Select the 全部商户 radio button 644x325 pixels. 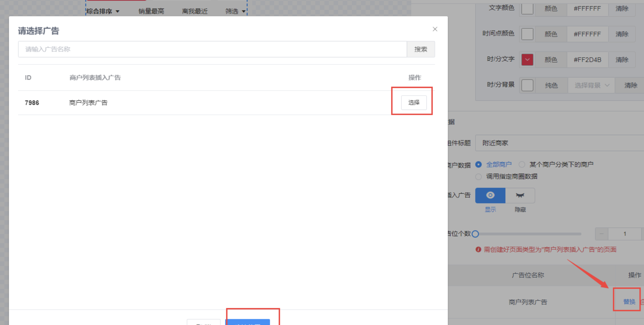click(x=479, y=164)
